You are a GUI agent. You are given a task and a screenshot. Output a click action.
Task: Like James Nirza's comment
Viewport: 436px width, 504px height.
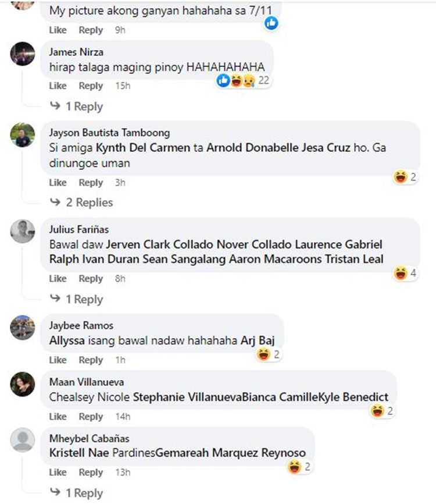pyautogui.click(x=58, y=86)
